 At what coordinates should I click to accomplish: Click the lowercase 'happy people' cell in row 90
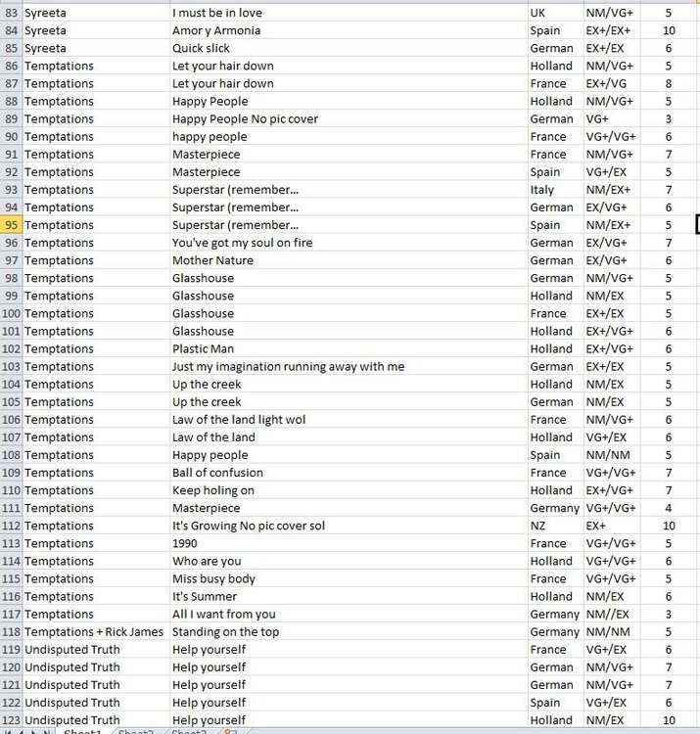pyautogui.click(x=348, y=137)
